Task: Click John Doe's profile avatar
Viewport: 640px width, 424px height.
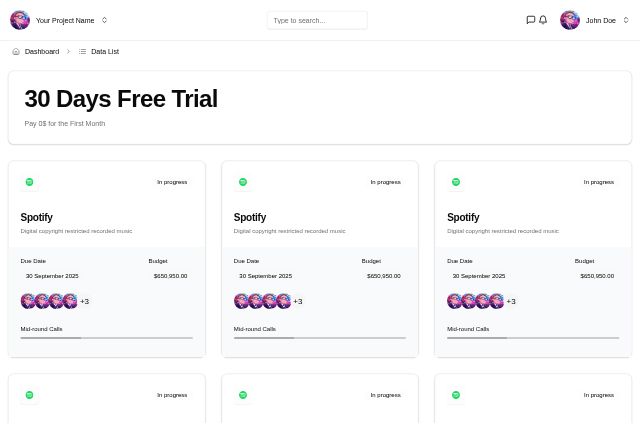Action: click(x=569, y=20)
